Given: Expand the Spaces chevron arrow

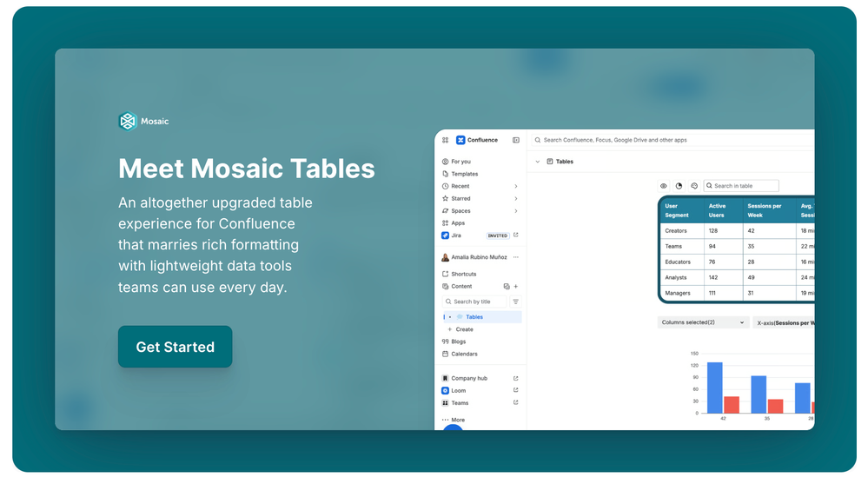Looking at the screenshot, I should pos(516,211).
